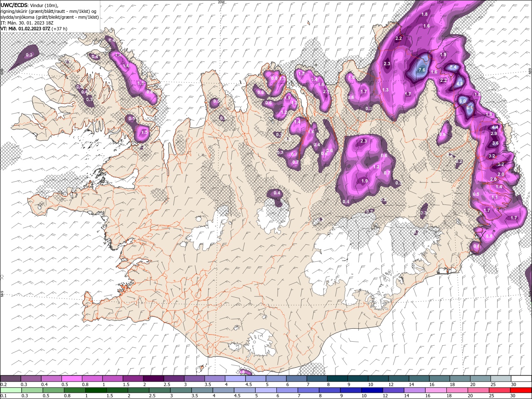
Task: Select the dark teal 8 swatch, upper scale
Action: [x=337, y=379]
